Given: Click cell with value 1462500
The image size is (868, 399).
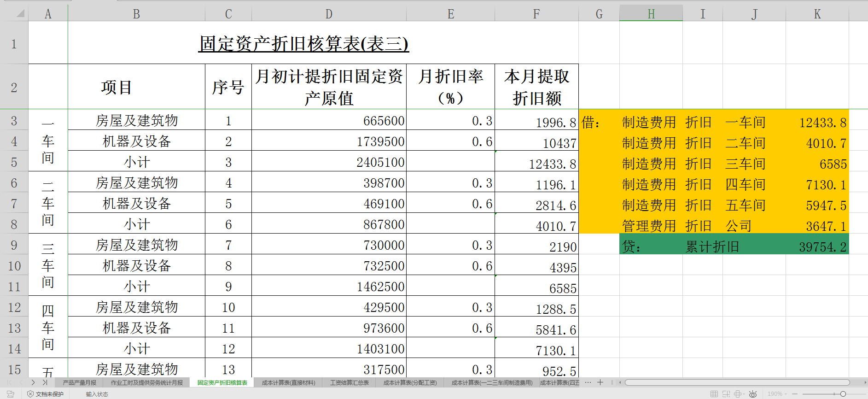Looking at the screenshot, I should [329, 286].
